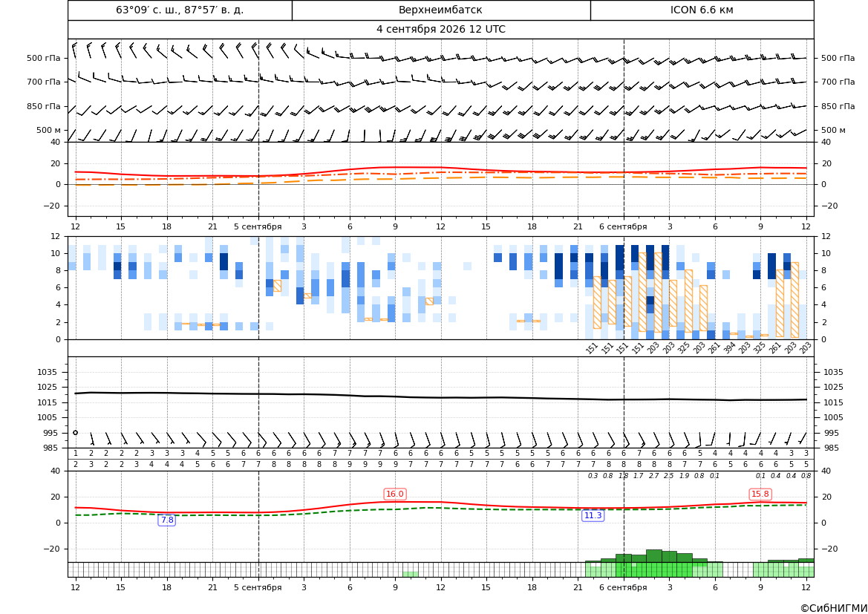Viewport: 868px width, 614px height.
Task: Click the small circle marker in the pressure chart
Action: (75, 433)
